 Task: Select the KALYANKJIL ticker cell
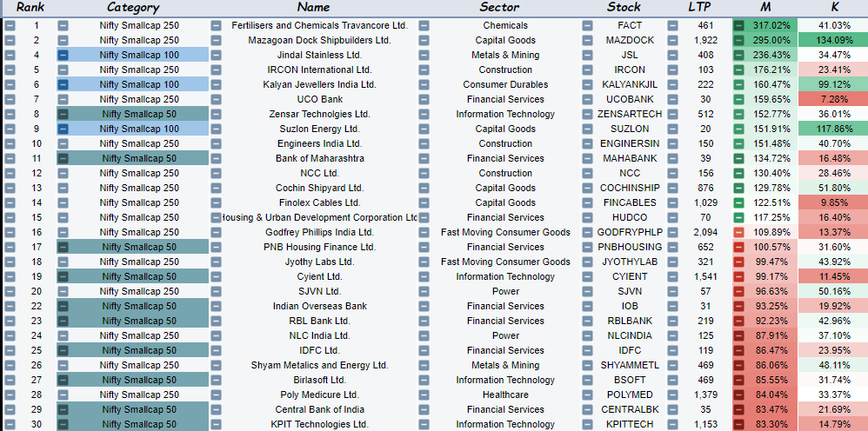(x=630, y=84)
